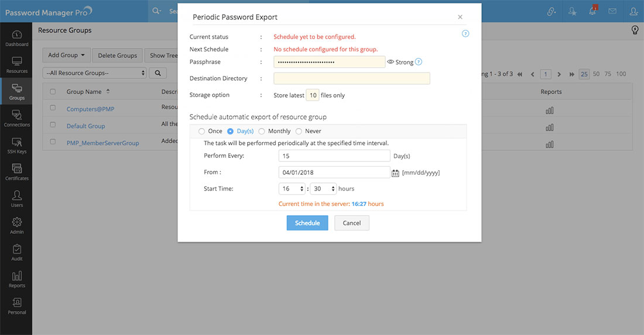
Task: Click the lightbulb tips icon
Action: coord(635,30)
